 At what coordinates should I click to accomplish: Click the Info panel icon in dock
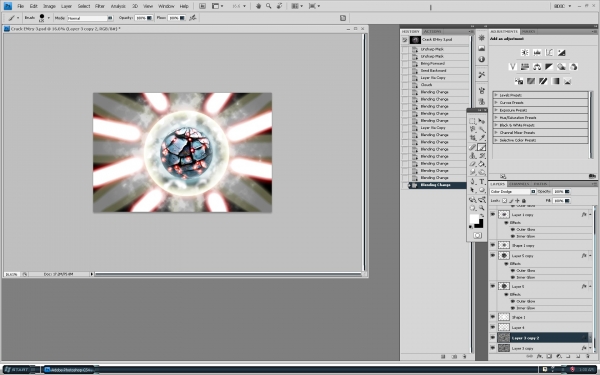pos(482,59)
